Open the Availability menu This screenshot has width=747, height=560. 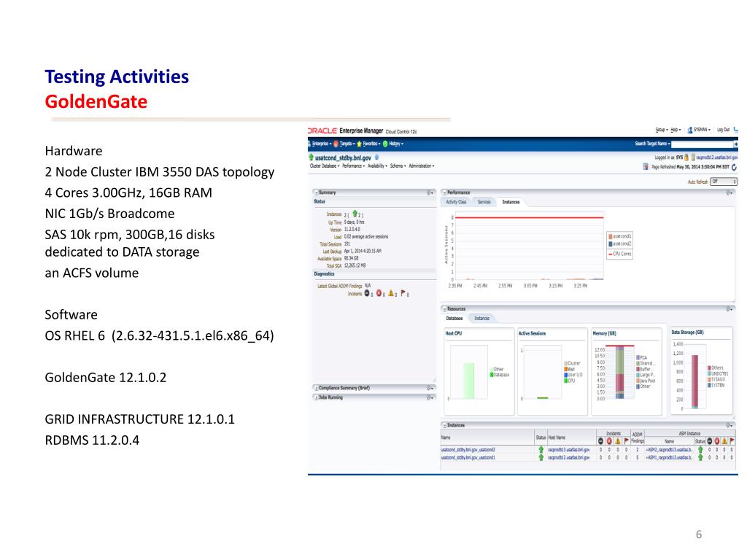(378, 166)
